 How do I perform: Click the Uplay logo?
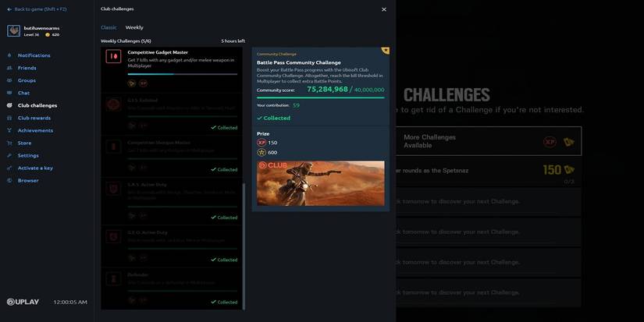click(23, 302)
